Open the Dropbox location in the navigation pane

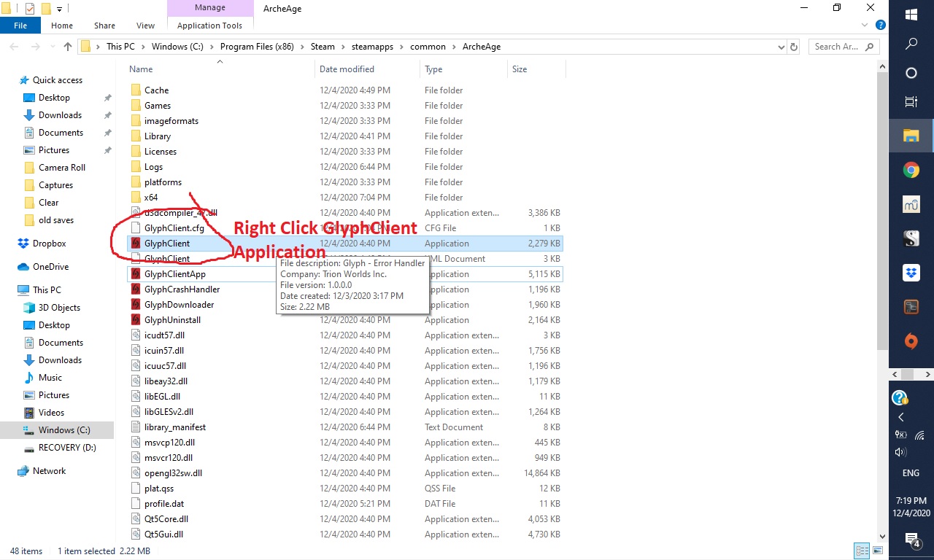tap(49, 244)
